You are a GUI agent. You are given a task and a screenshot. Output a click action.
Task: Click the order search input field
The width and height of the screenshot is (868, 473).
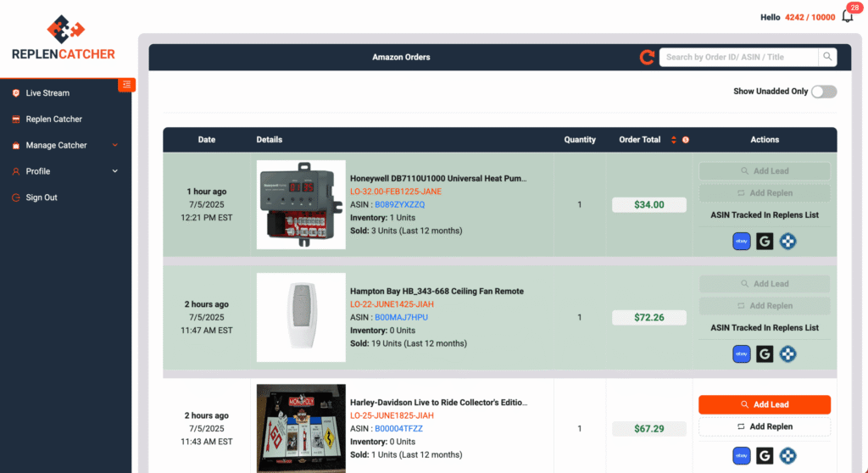point(739,57)
